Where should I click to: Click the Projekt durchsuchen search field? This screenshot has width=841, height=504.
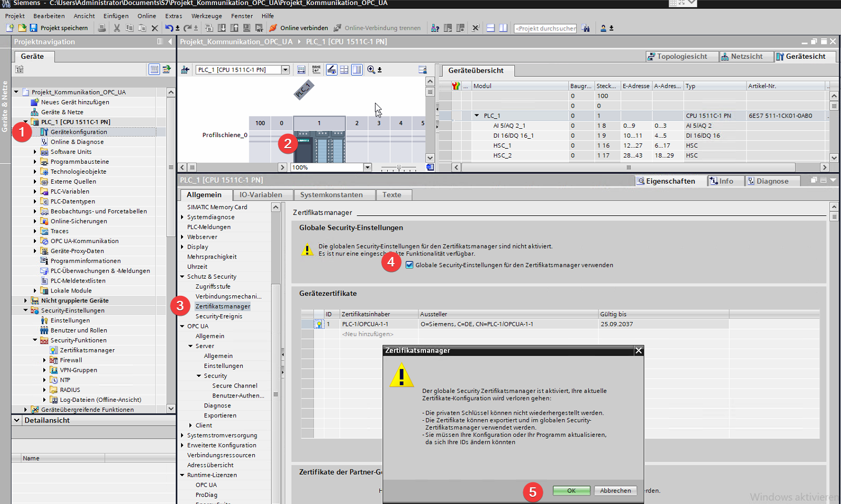click(x=545, y=28)
